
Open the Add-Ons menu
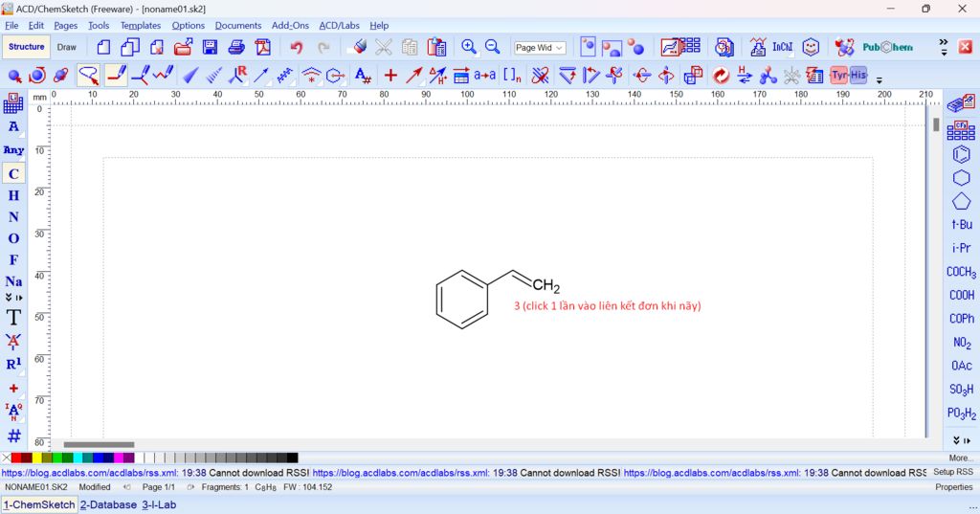coord(290,26)
